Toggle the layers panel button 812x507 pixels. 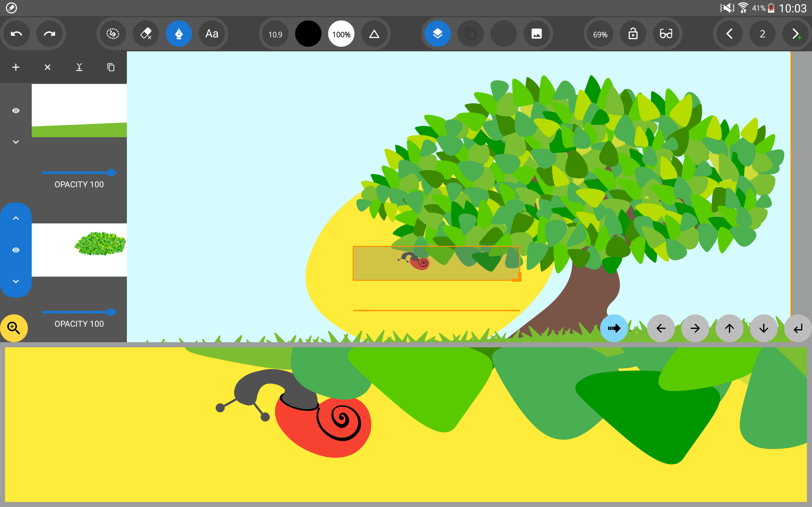pyautogui.click(x=437, y=34)
